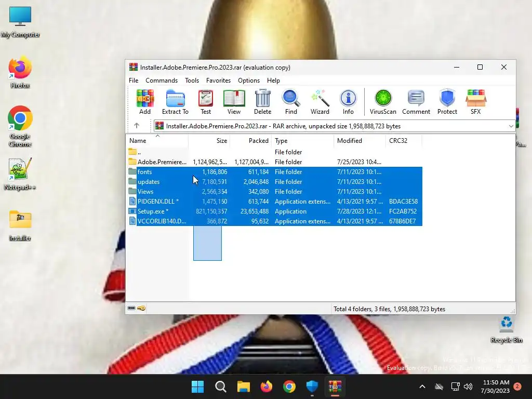Open File Explorer from the taskbar

[x=243, y=387]
